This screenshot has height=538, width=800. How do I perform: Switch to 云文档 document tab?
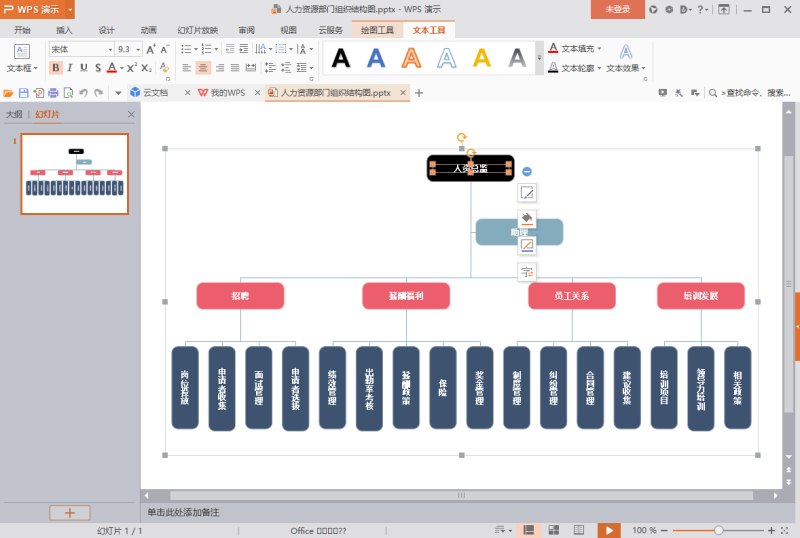pyautogui.click(x=155, y=93)
